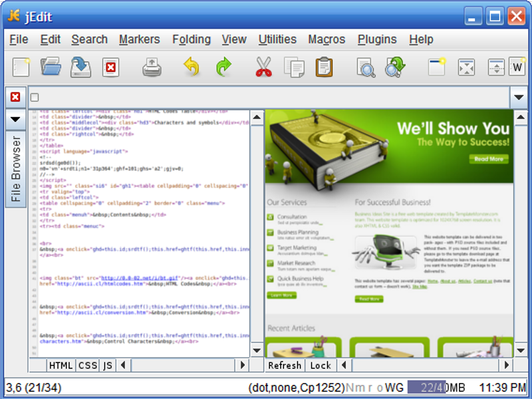Switch to the CSS tab

pos(88,365)
